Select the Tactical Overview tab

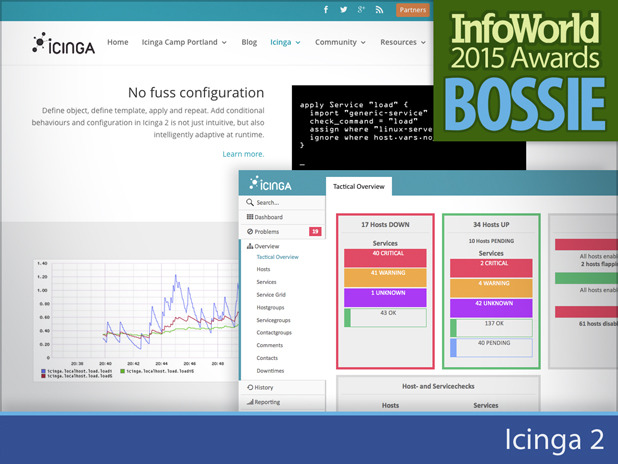coord(359,186)
